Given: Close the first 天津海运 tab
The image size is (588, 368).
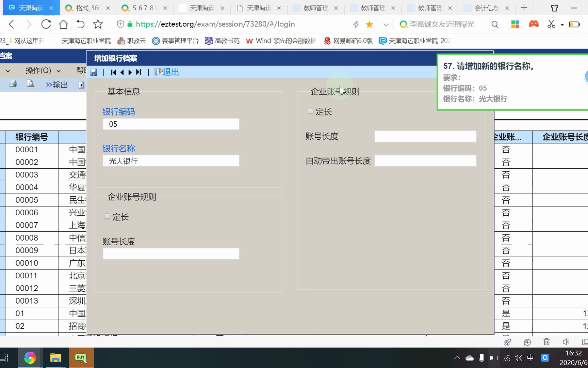Looking at the screenshot, I should tap(51, 8).
